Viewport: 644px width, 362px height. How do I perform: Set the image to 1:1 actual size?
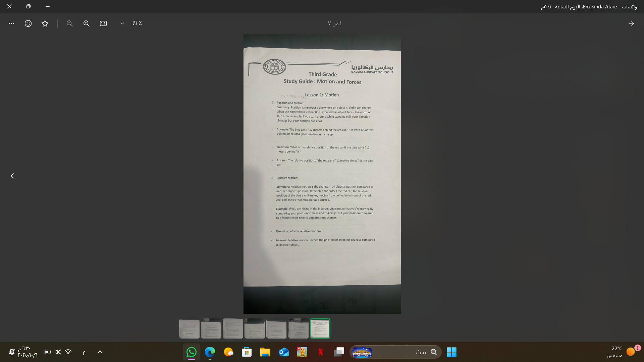tap(103, 23)
